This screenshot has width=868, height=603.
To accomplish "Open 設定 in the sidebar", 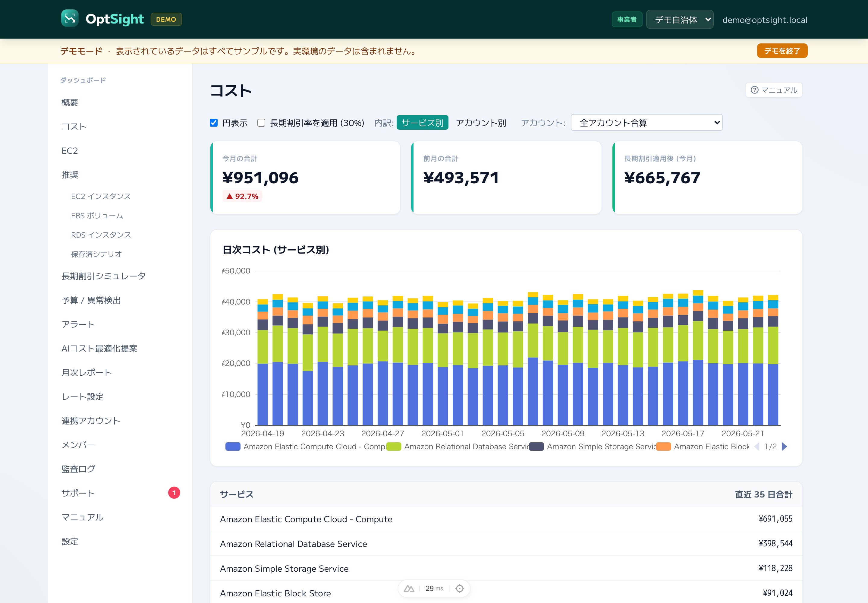I will [x=70, y=541].
